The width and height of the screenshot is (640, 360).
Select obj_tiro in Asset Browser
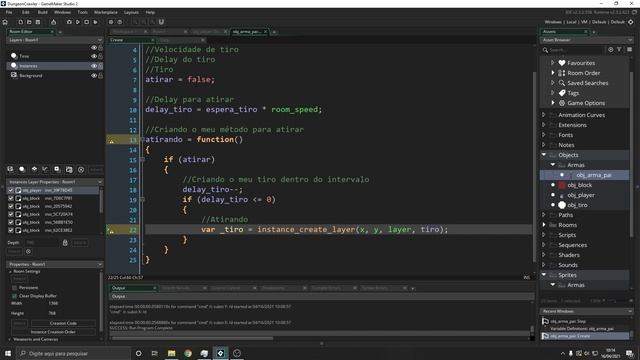[577, 205]
